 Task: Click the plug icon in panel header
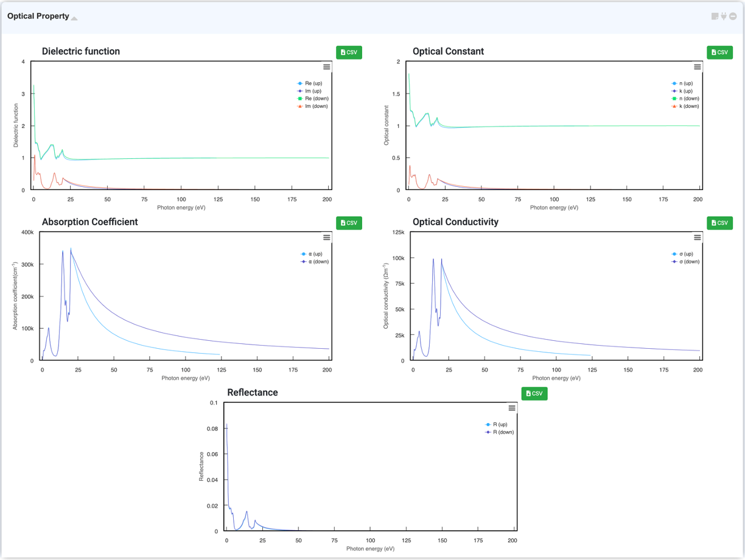click(724, 16)
